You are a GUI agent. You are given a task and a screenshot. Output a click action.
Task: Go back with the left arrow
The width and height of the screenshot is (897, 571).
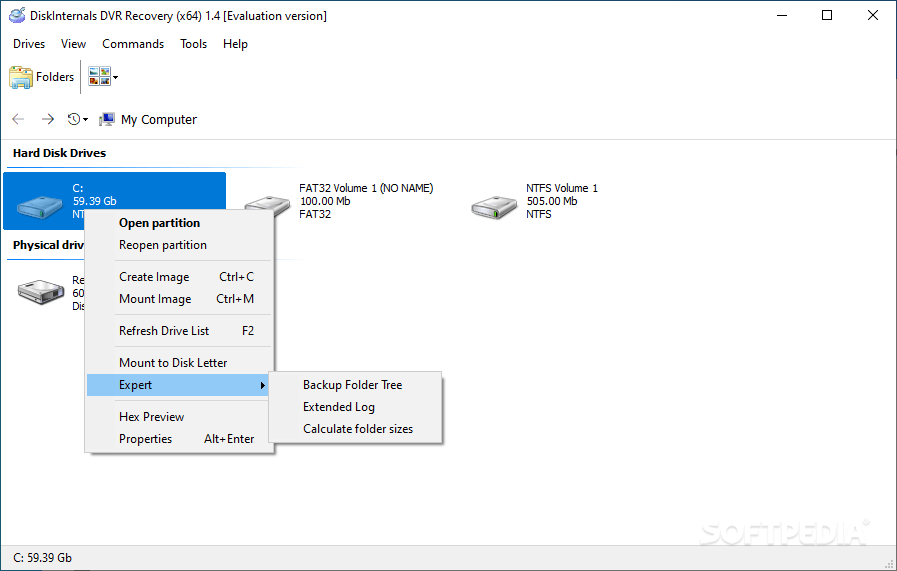18,119
